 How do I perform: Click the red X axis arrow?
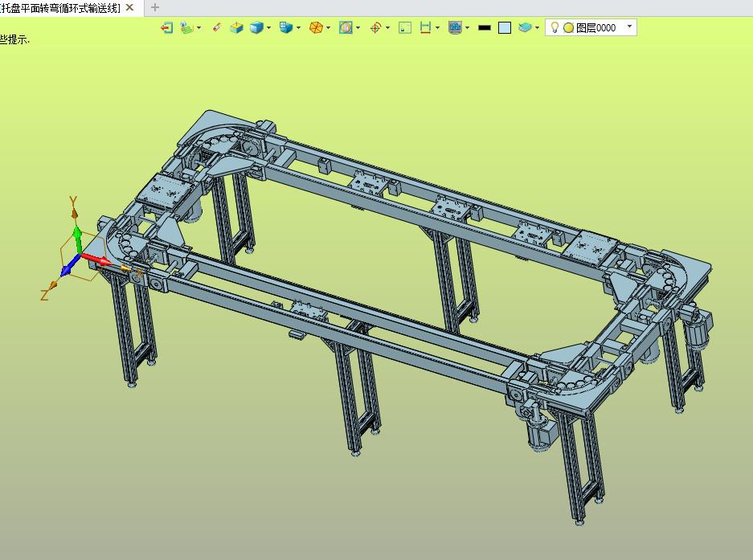[x=97, y=260]
